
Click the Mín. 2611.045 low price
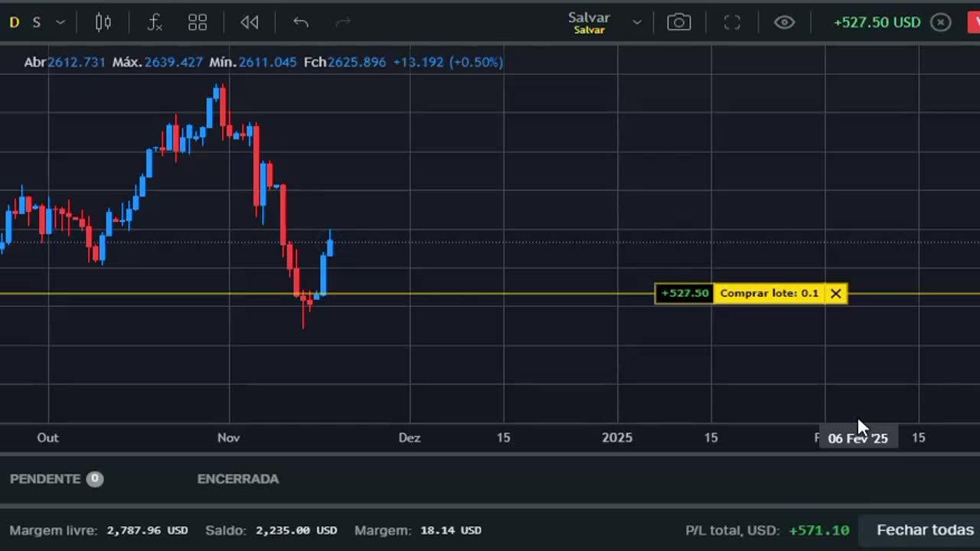click(x=253, y=62)
